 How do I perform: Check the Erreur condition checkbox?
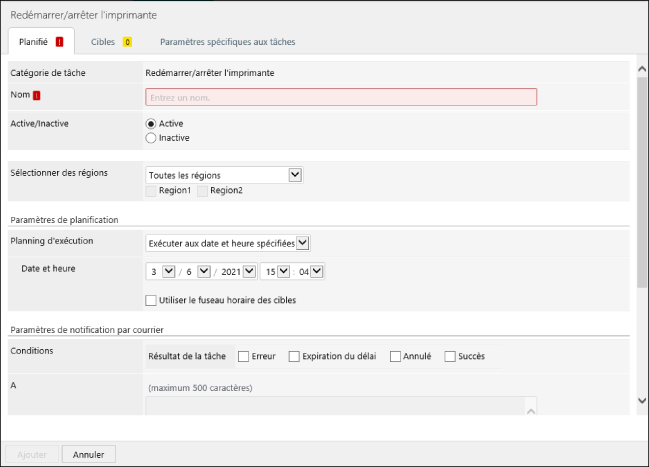pos(244,356)
